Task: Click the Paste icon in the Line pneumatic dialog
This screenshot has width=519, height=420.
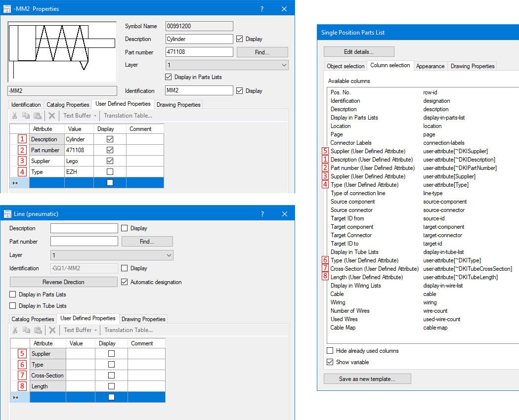Action: (38, 330)
